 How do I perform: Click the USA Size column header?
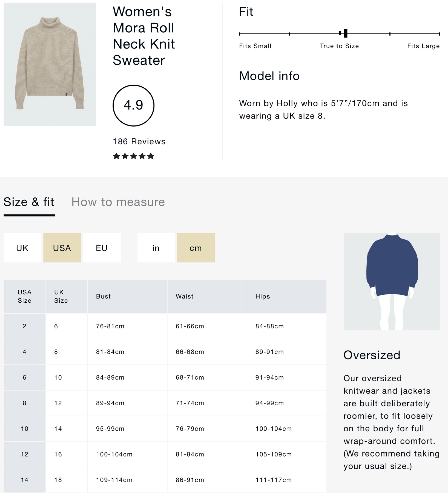25,296
